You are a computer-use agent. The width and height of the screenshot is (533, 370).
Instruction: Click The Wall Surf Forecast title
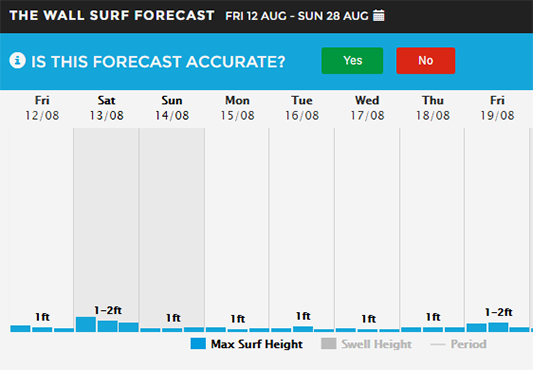click(x=112, y=16)
